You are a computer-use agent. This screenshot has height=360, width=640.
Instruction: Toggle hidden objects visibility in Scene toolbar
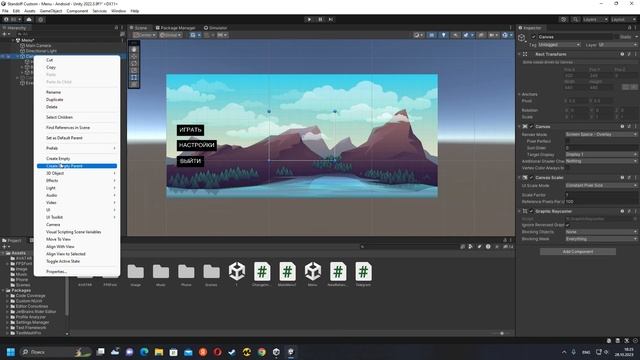pos(481,35)
